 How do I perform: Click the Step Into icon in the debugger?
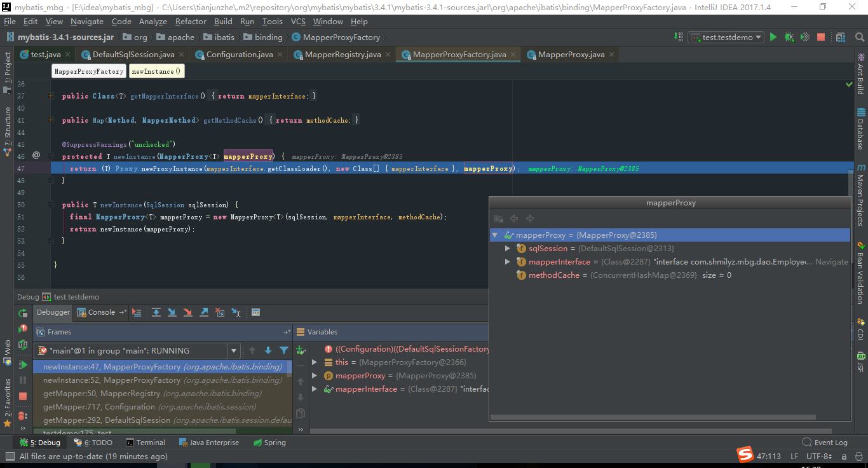pos(172,312)
